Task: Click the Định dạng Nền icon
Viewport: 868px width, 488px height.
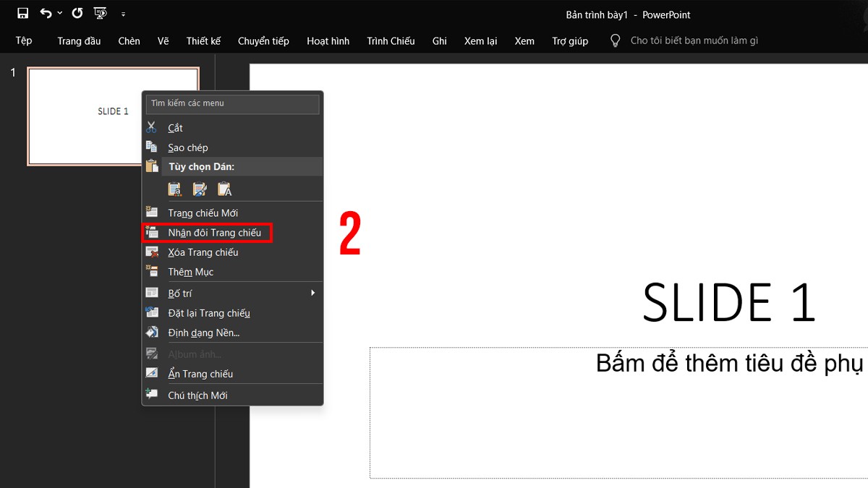Action: (x=152, y=332)
